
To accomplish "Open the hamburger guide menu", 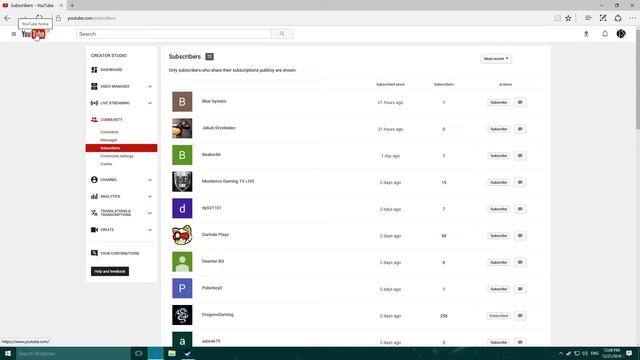I will [x=13, y=34].
